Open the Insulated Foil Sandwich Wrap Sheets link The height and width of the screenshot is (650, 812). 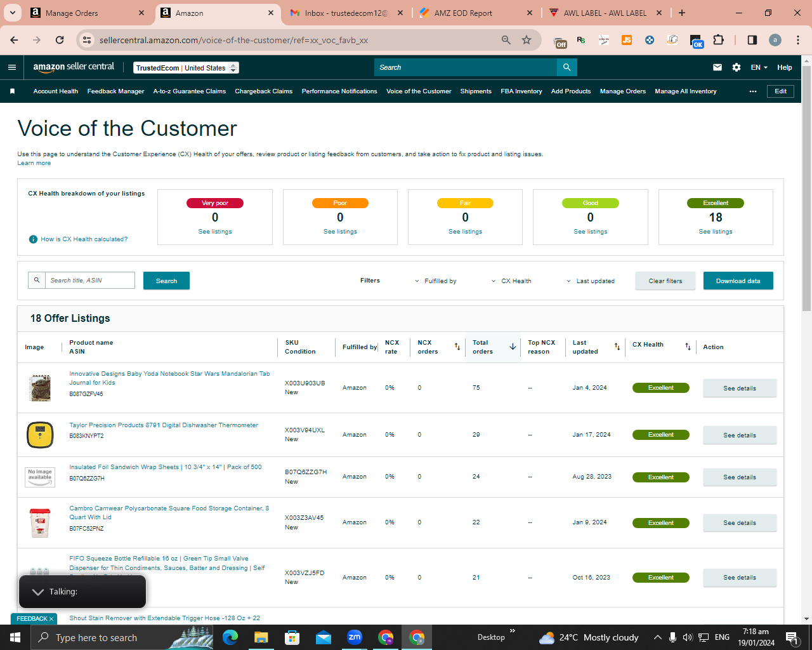(166, 467)
